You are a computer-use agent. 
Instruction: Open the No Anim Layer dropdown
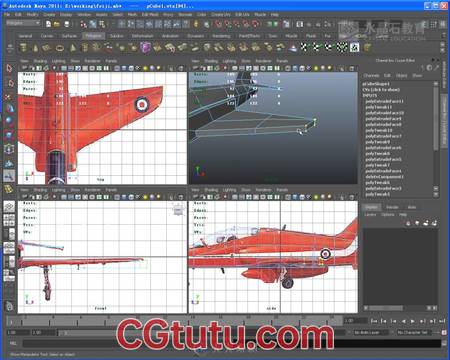coord(371,332)
